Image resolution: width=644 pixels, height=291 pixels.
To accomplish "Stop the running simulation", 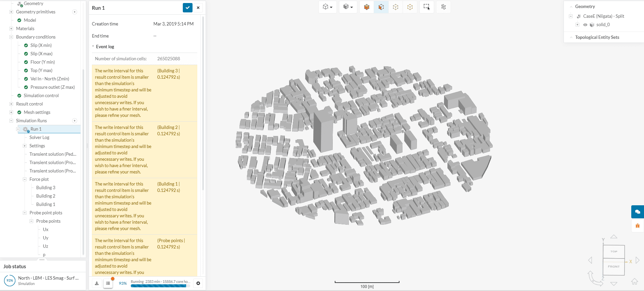I will coord(198,283).
